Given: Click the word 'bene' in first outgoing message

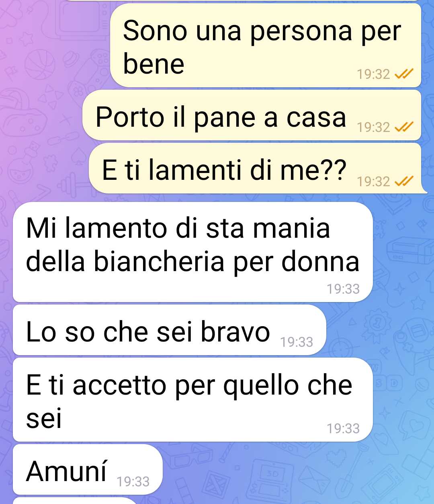Looking at the screenshot, I should 154,64.
